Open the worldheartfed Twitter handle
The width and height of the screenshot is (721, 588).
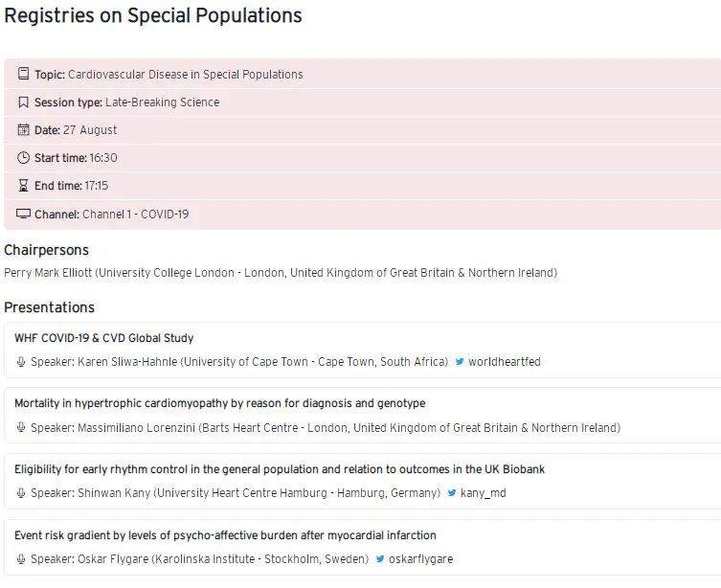tap(504, 362)
